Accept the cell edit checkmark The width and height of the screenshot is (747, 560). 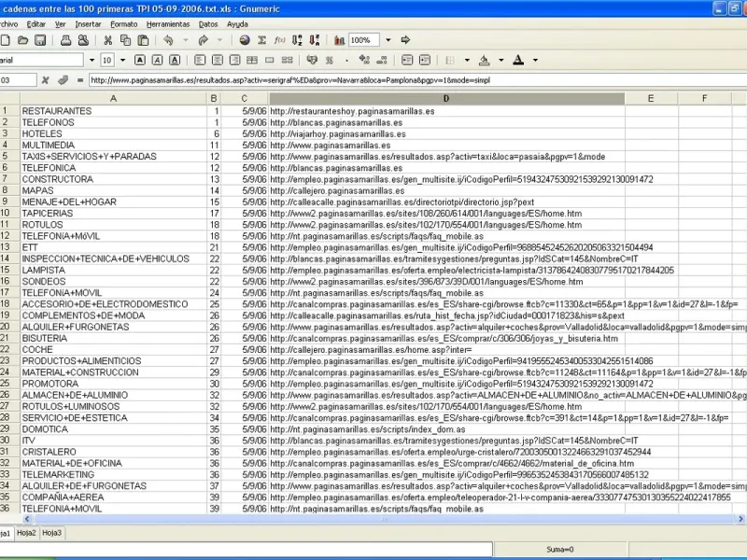[63, 80]
